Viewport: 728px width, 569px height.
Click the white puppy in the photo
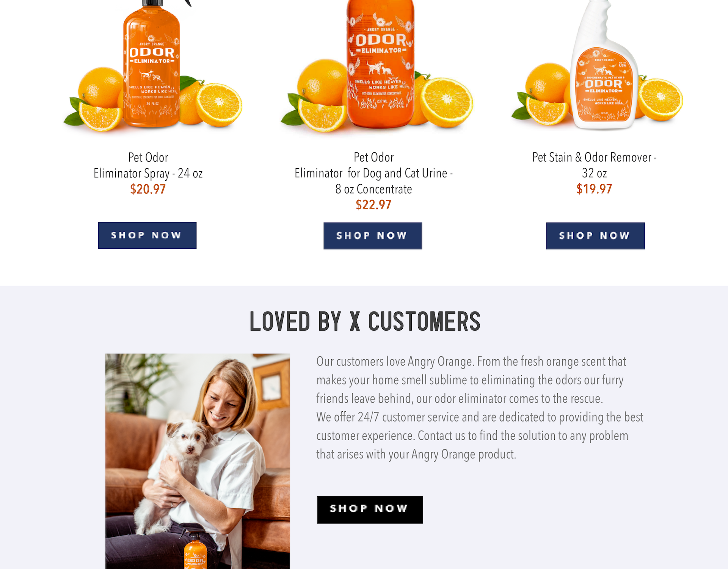click(x=178, y=474)
